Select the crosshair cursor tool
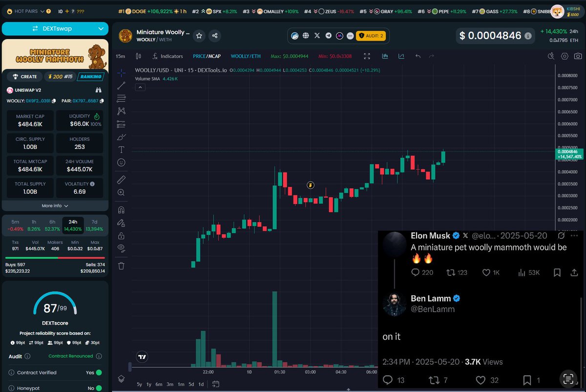The width and height of the screenshot is (586, 392). [x=122, y=72]
